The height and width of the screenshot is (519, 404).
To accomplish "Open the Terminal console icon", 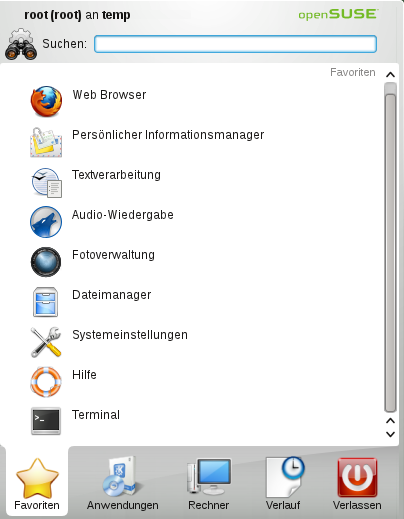I will (x=46, y=421).
